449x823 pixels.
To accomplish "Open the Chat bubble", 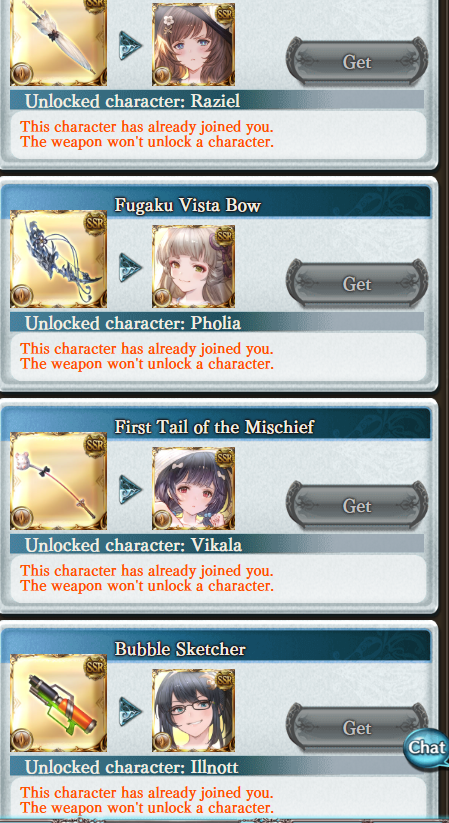I will (426, 747).
